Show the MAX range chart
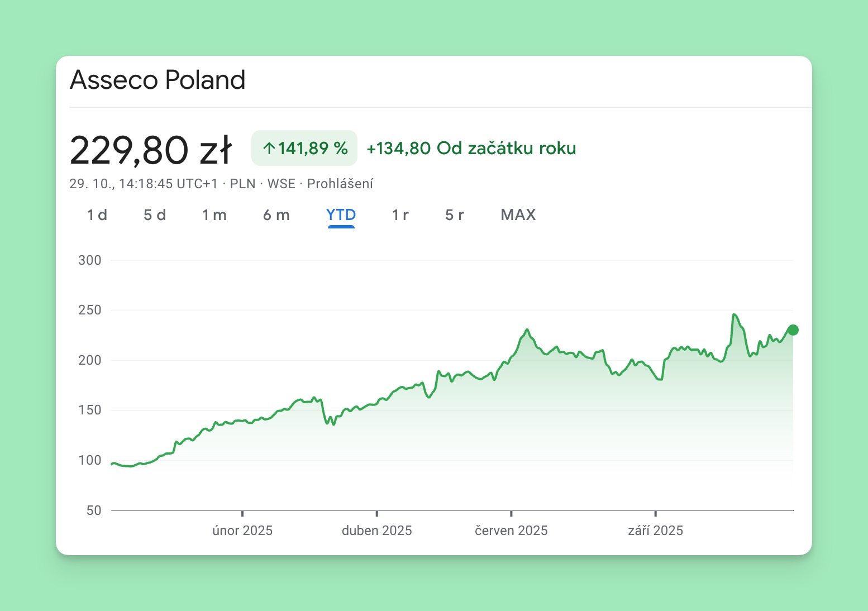The height and width of the screenshot is (611, 868). click(x=518, y=215)
